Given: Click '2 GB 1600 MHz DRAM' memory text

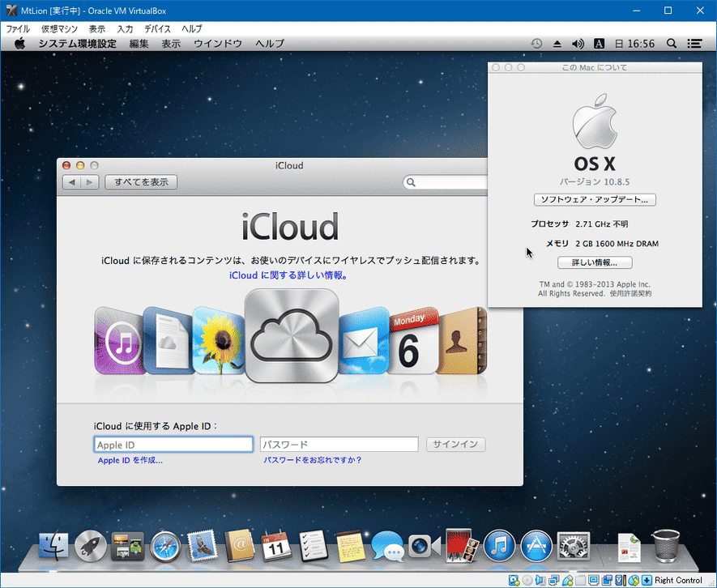Looking at the screenshot, I should click(x=617, y=244).
